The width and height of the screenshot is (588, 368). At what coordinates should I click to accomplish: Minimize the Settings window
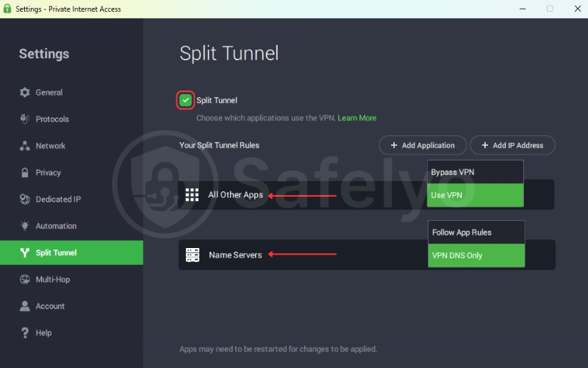(x=523, y=9)
